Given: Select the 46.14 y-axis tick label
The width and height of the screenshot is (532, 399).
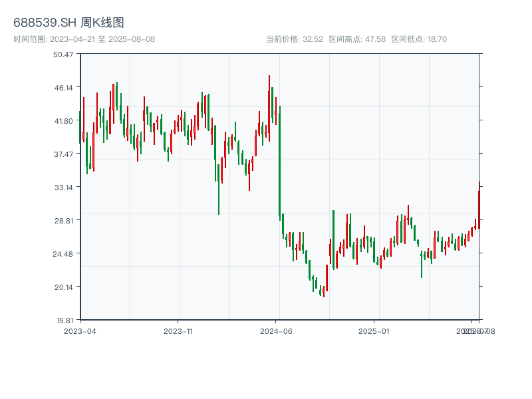Looking at the screenshot, I should (63, 88).
